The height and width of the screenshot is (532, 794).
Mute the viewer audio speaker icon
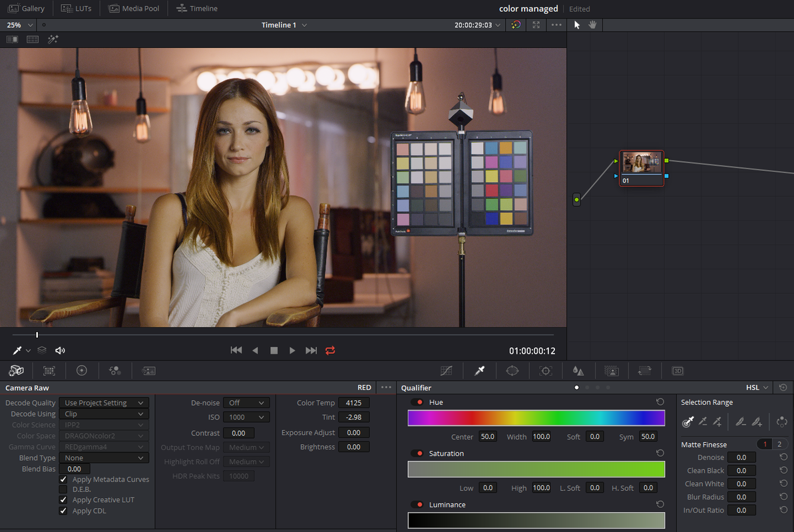coord(60,350)
